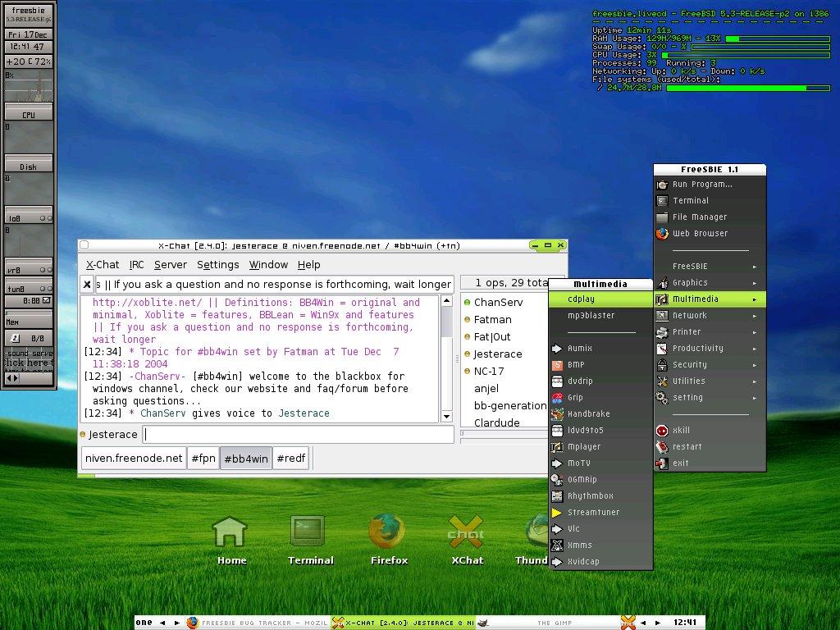Expand the Graphics submenu arrow
This screenshot has height=630, width=840.
click(755, 283)
